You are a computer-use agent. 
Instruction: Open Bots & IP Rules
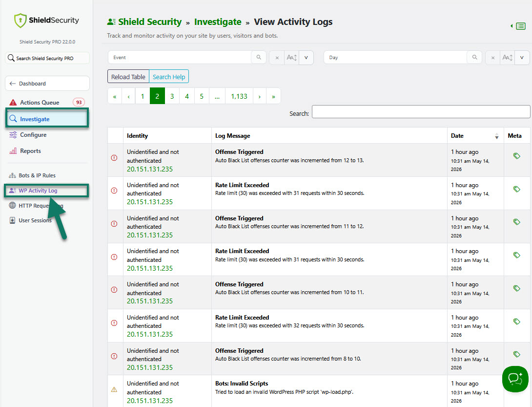pyautogui.click(x=37, y=175)
